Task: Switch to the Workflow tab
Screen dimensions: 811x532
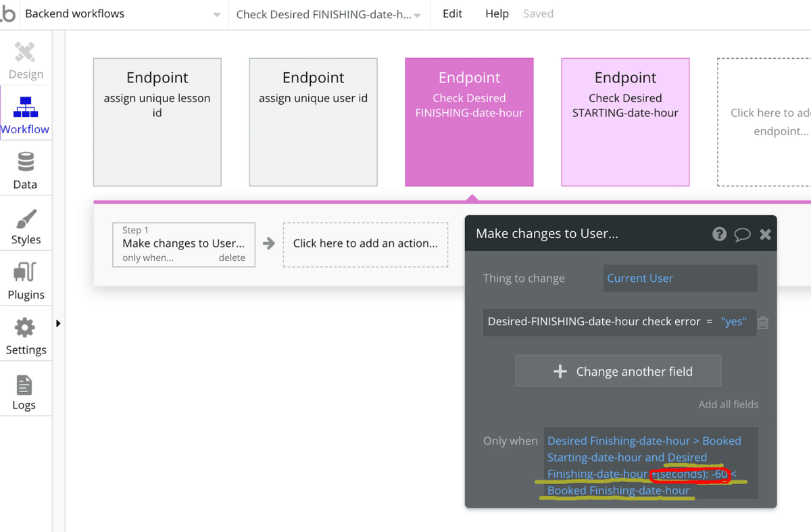Action: (x=26, y=113)
